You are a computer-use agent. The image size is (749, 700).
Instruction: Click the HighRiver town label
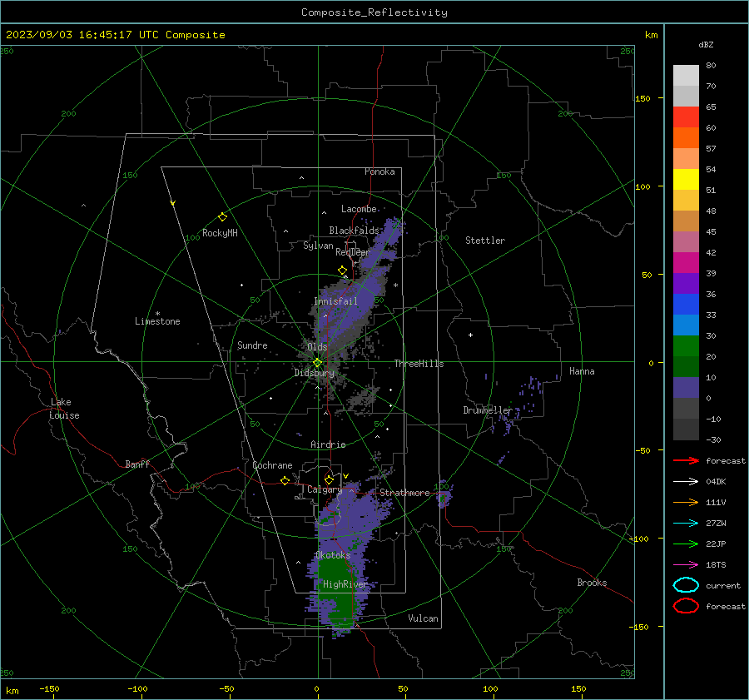click(x=345, y=584)
